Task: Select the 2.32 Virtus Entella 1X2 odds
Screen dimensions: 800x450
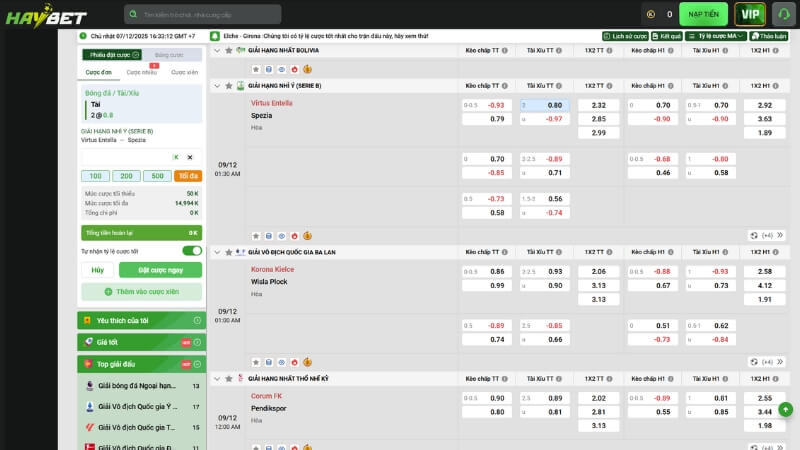Action: (x=598, y=105)
